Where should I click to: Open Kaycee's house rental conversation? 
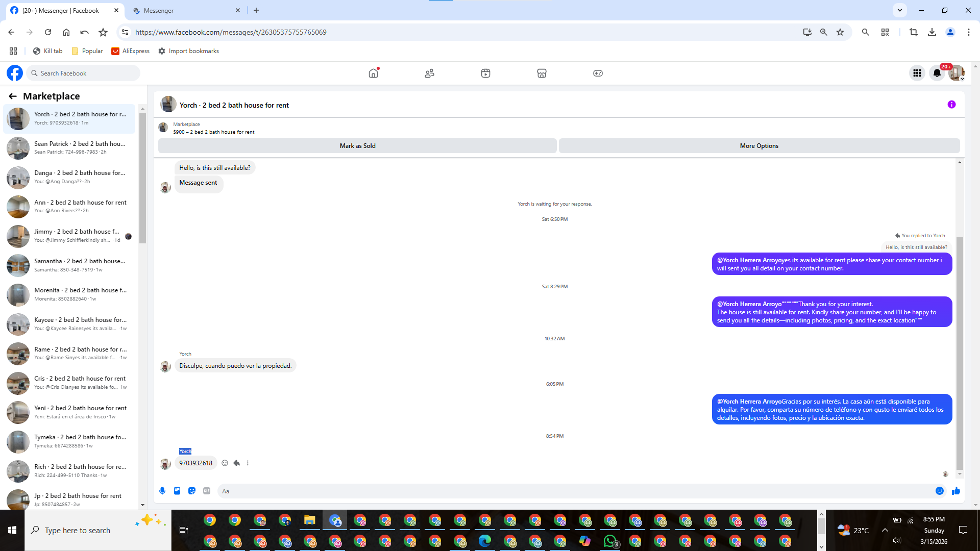(69, 324)
